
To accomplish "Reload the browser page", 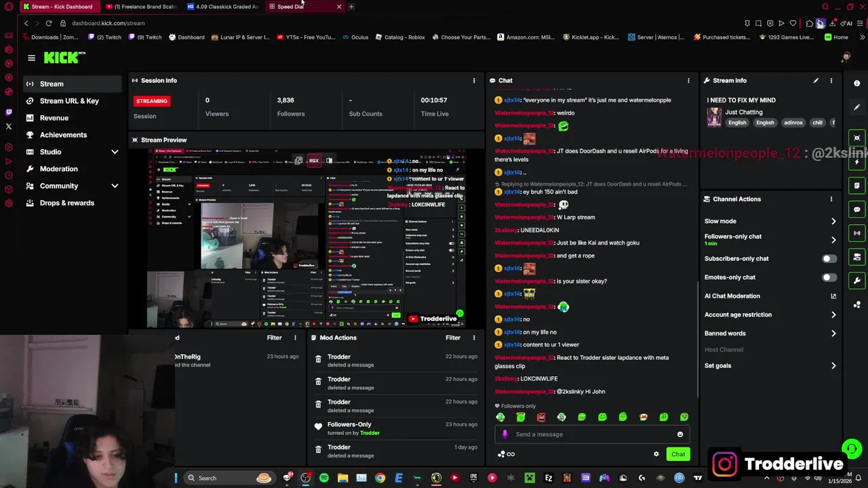I will (49, 23).
